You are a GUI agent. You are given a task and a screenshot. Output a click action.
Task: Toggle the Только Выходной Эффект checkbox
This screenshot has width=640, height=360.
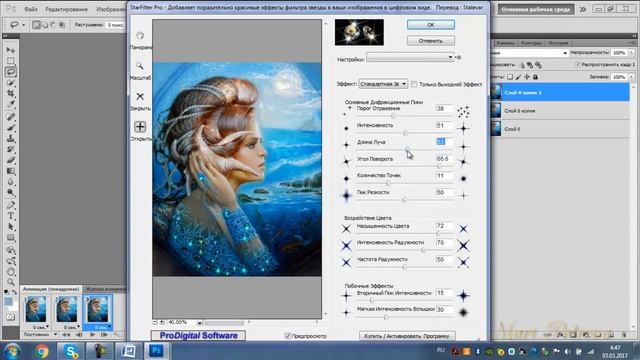(x=414, y=84)
